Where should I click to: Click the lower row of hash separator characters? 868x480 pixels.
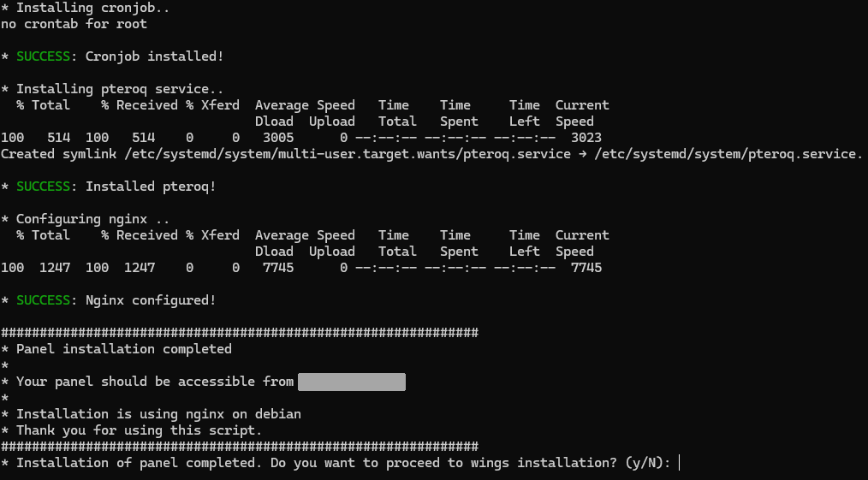tap(240, 447)
